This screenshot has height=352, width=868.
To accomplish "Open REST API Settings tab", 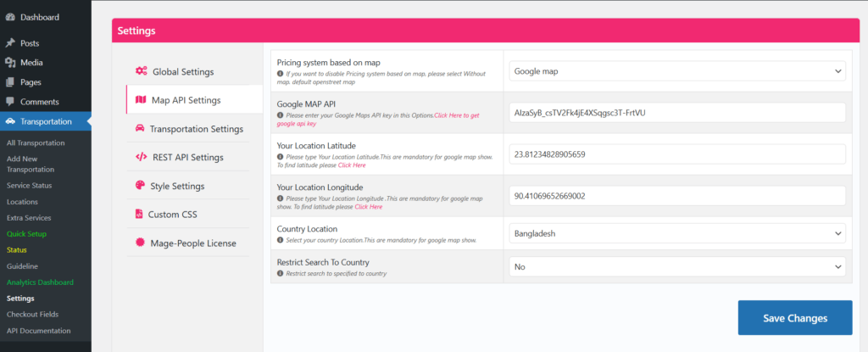I will 188,157.
